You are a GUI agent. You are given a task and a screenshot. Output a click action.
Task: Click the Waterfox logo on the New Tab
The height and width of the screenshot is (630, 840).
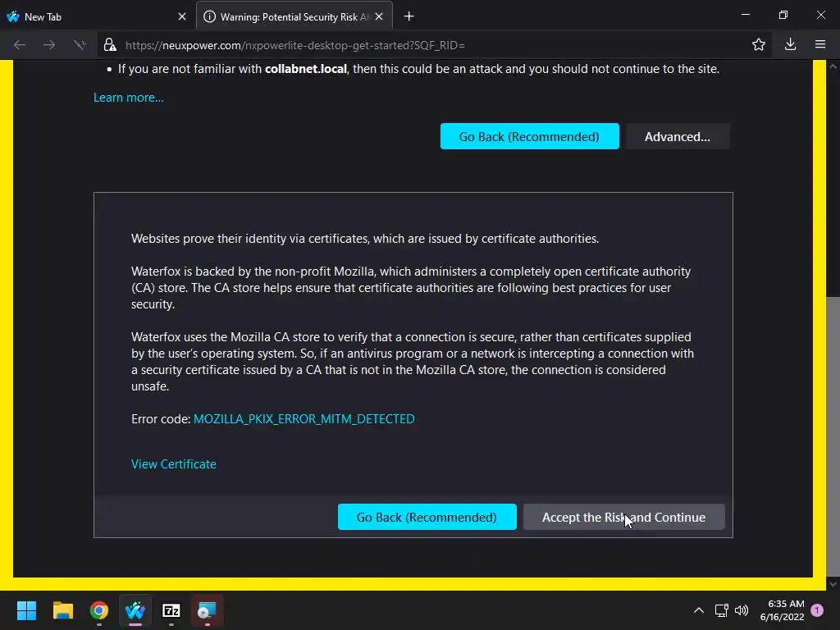pos(13,16)
